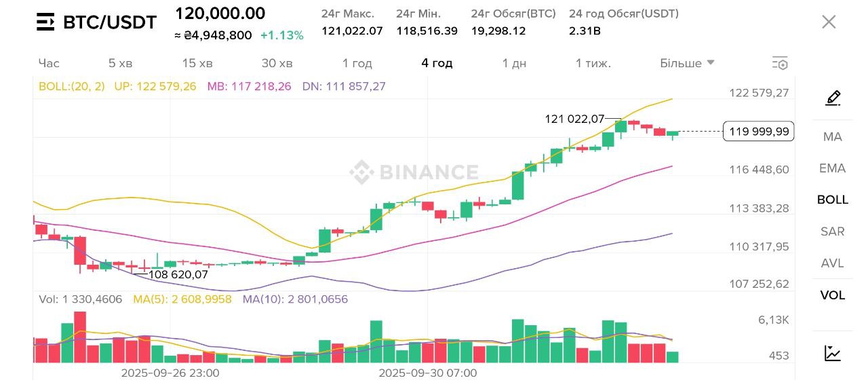Expand the Більше timeframe dropdown
The width and height of the screenshot is (868, 391).
(x=687, y=63)
